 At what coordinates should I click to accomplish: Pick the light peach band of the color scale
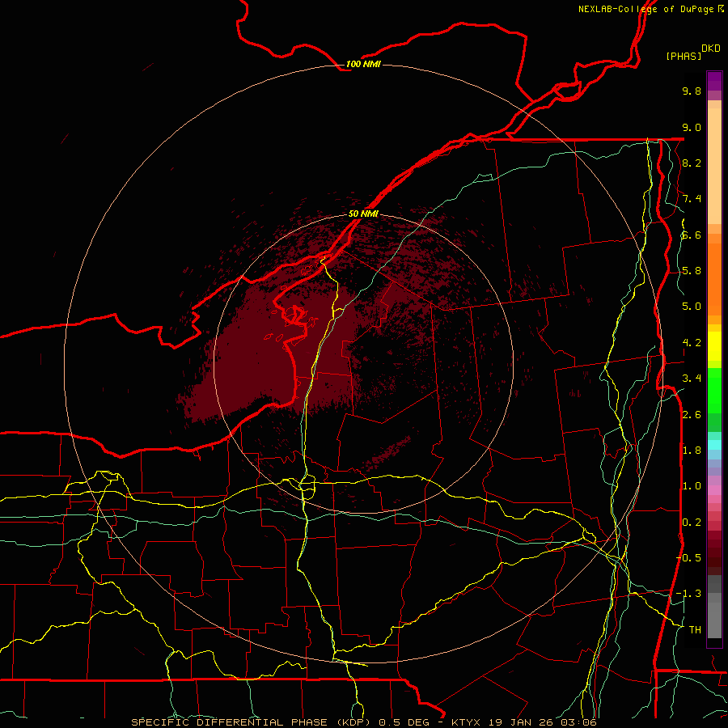(x=714, y=166)
